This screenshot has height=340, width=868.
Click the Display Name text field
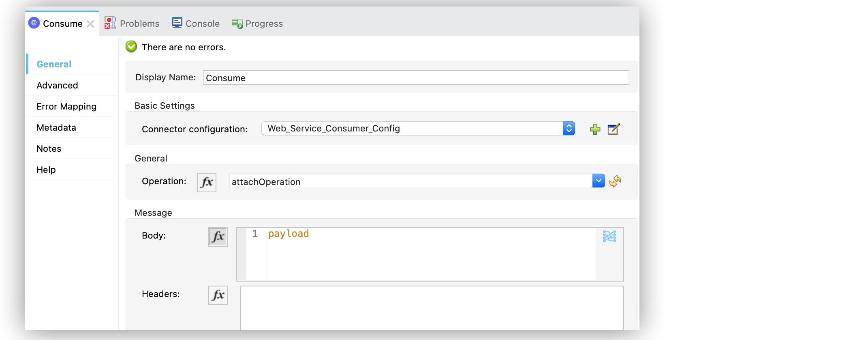tap(415, 78)
